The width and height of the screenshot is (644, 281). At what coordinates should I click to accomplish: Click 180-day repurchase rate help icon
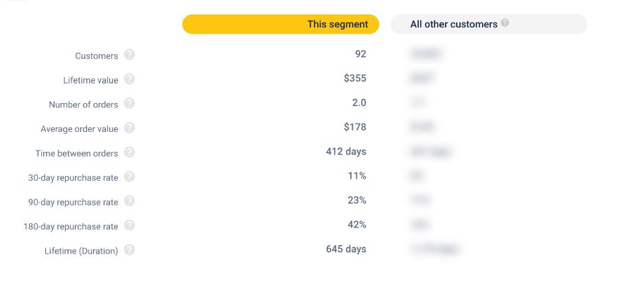click(x=129, y=226)
